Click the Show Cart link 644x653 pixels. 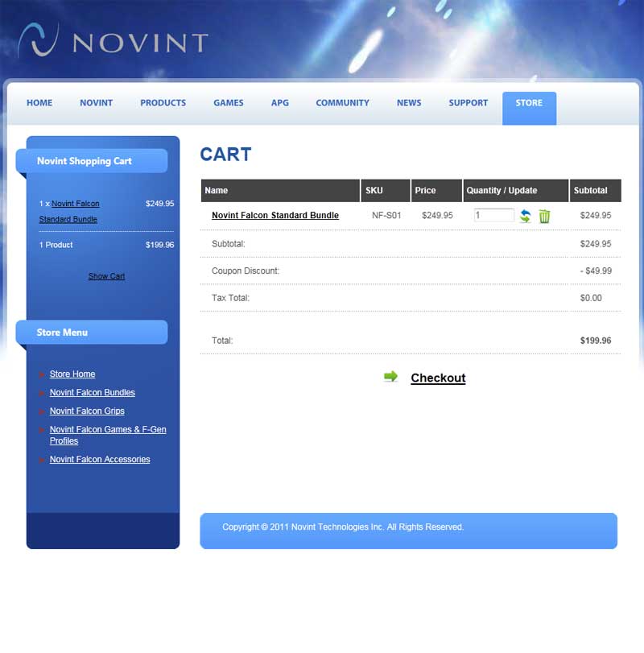[106, 276]
